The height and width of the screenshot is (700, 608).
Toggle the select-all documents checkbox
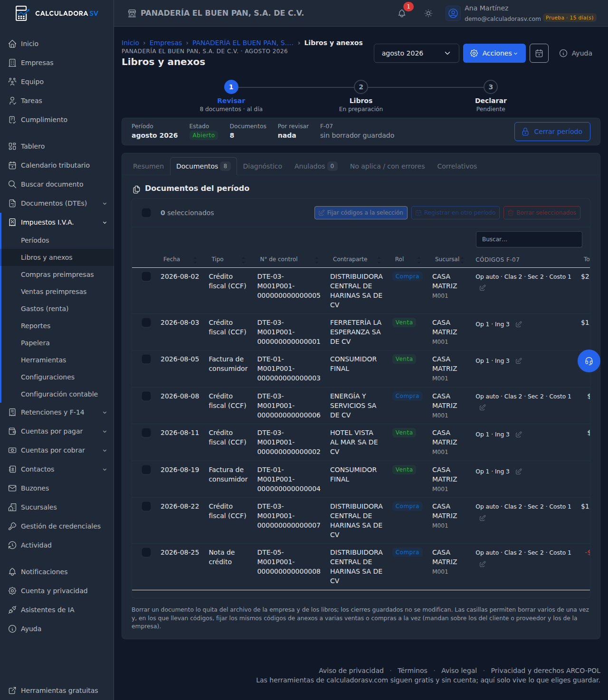[146, 213]
